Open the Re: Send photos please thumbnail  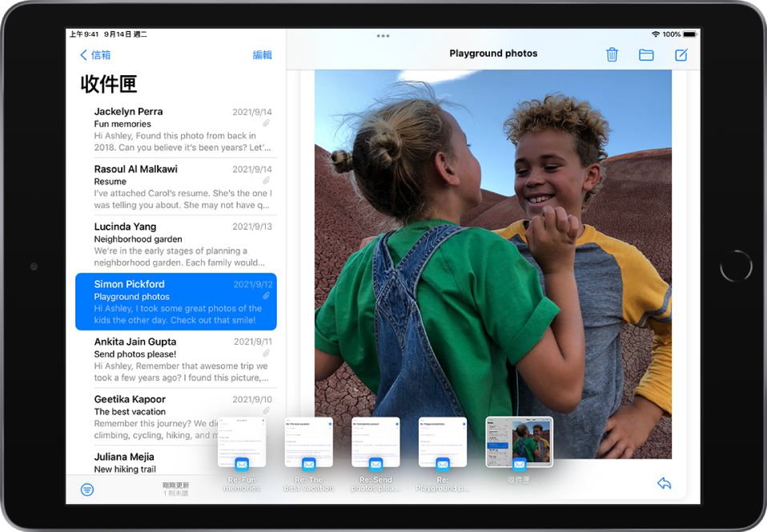pos(375,442)
